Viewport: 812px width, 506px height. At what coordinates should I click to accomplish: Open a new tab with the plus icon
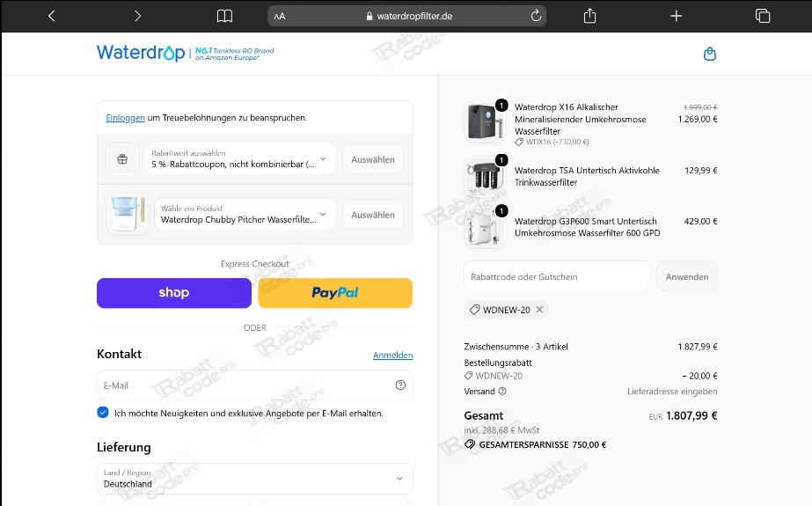676,16
